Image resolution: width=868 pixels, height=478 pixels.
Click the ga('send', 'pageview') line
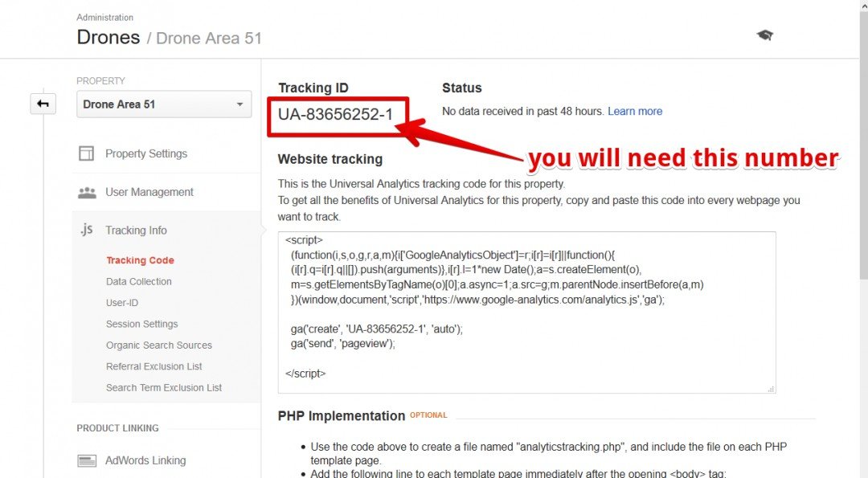tap(342, 344)
